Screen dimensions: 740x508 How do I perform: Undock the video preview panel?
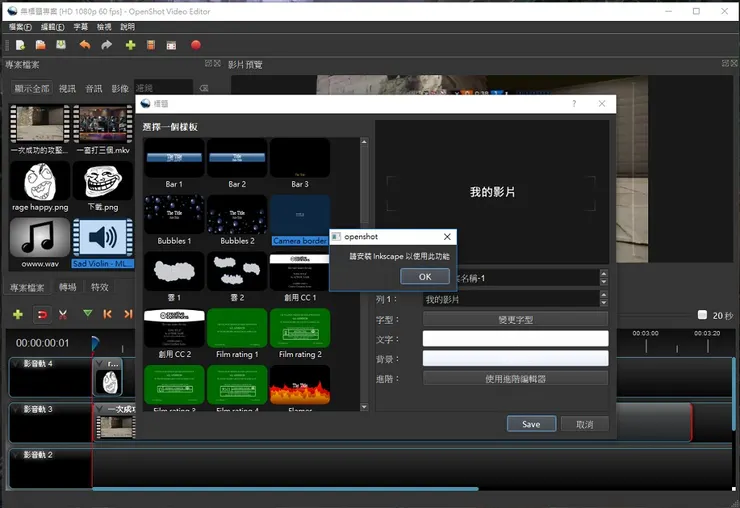click(x=725, y=63)
